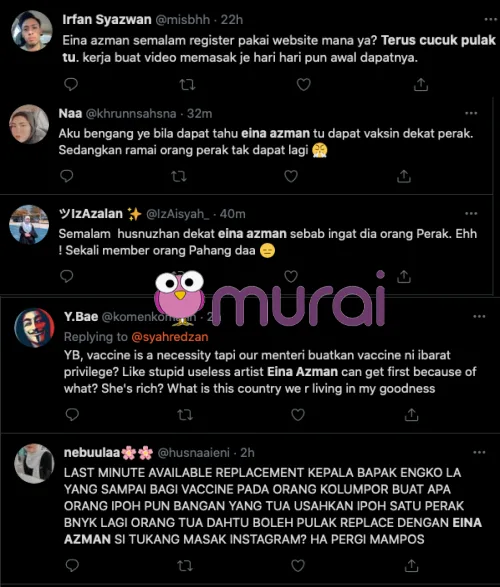
Task: Like Irfan Syazwan's tweet
Action: 304,85
